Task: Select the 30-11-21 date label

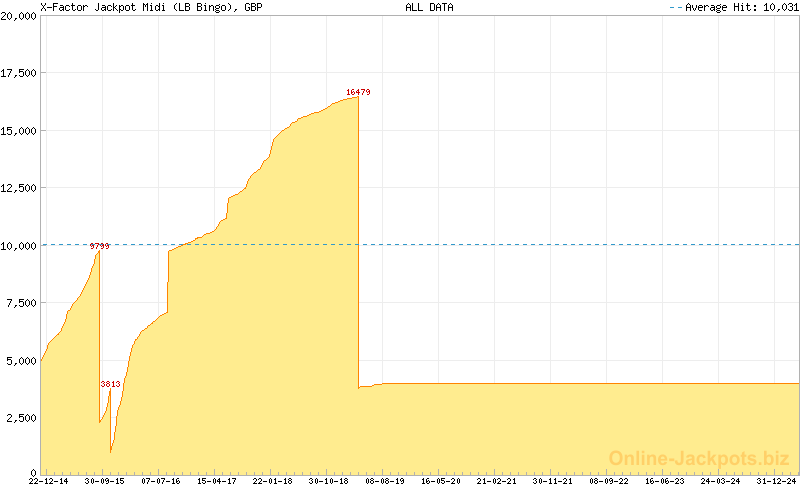Action: pyautogui.click(x=552, y=481)
